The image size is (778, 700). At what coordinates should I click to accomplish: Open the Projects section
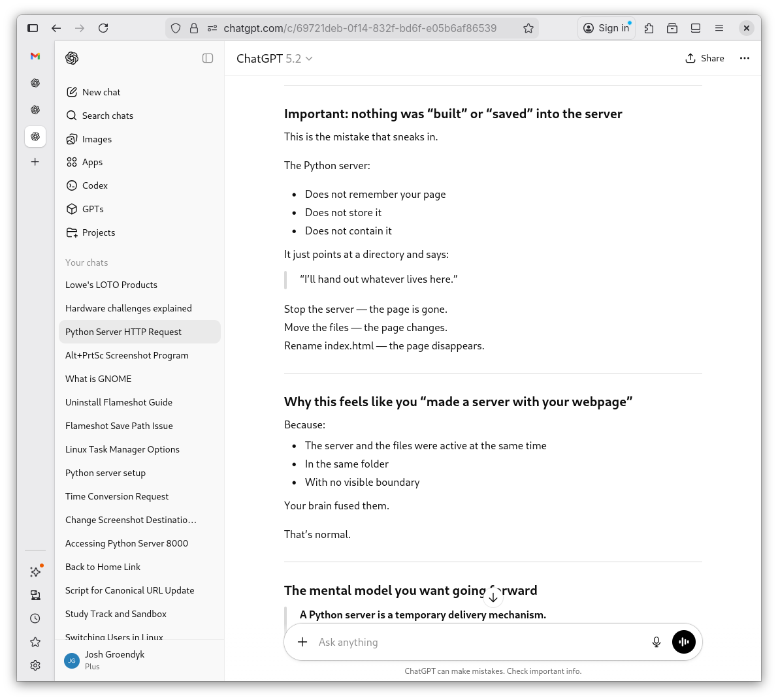[x=99, y=232]
